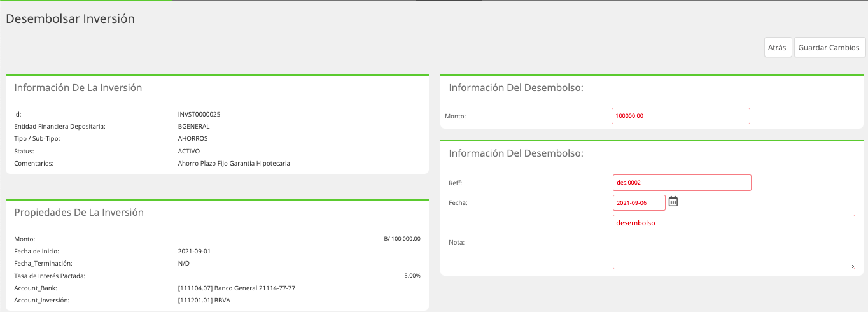Click the id: label
The height and width of the screenshot is (312, 868).
tap(18, 115)
